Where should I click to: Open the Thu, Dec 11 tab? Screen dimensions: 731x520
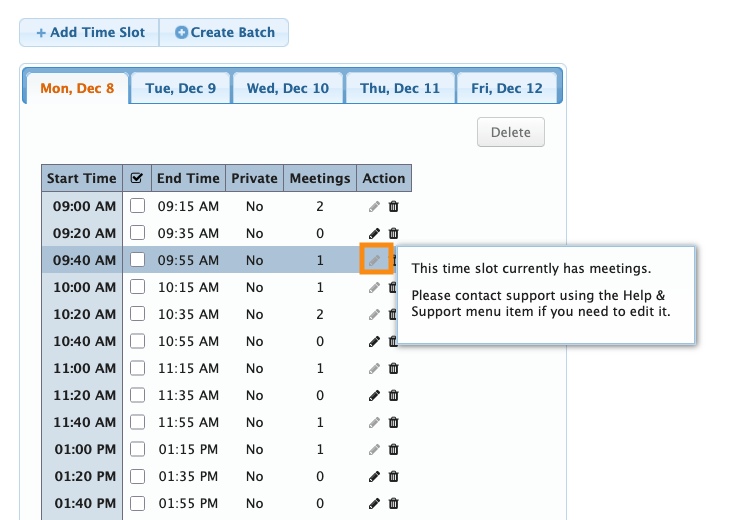pos(400,88)
